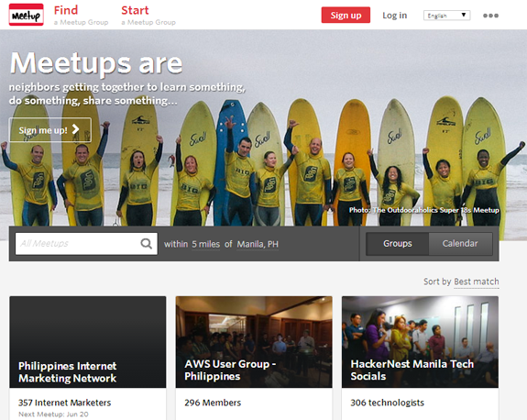
Task: Open the three-dots more menu
Action: pos(490,16)
